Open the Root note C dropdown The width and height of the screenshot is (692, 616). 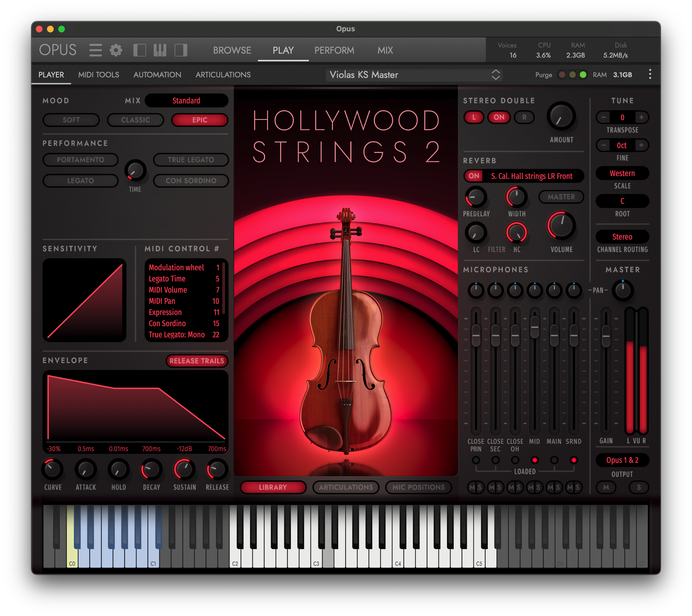[x=622, y=201]
